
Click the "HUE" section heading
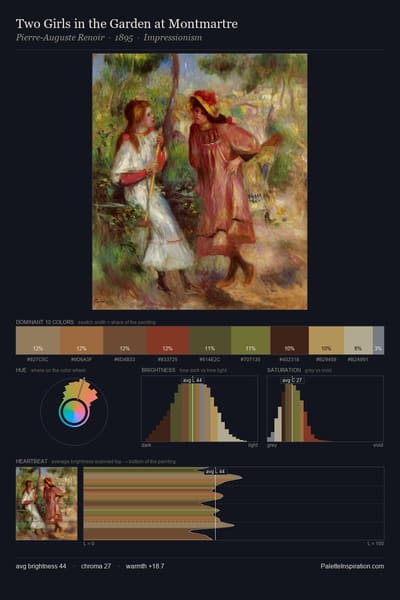pos(21,370)
